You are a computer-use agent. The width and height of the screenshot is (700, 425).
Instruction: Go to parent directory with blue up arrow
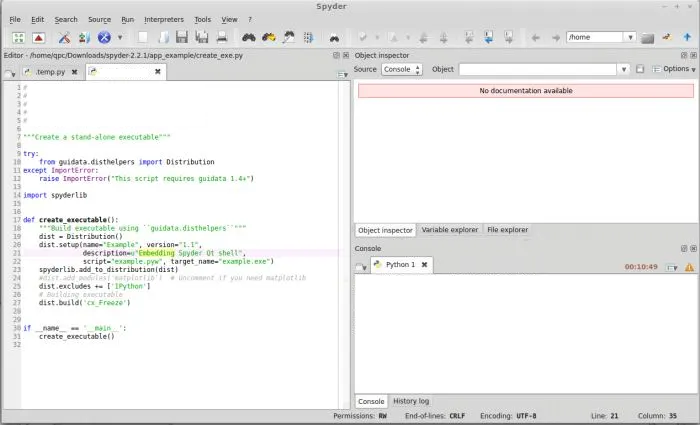tap(687, 37)
